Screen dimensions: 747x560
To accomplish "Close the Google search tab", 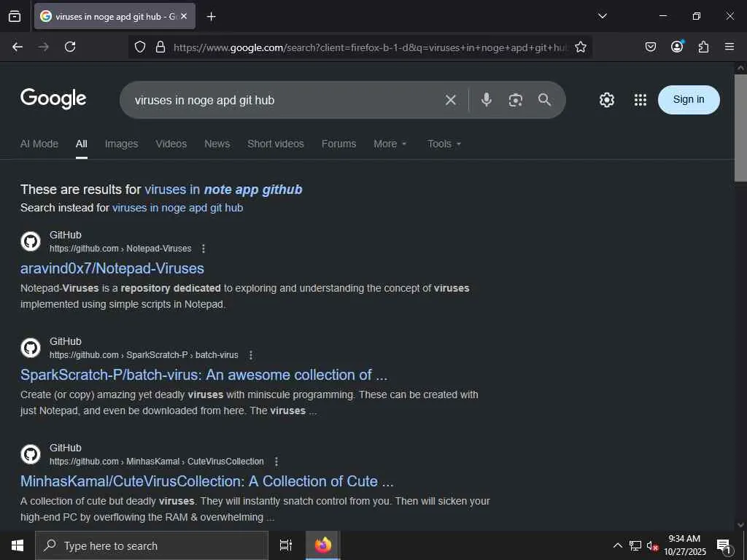I will tap(184, 16).
